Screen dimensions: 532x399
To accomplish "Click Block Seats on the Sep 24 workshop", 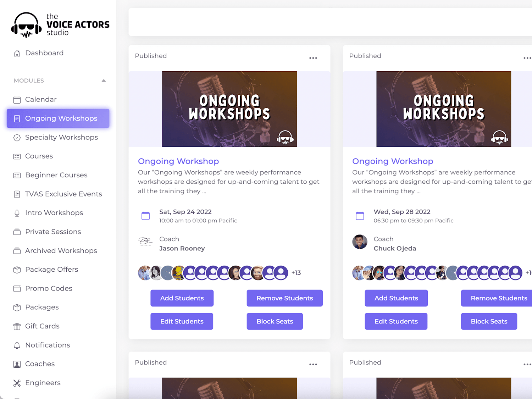I will (x=275, y=321).
